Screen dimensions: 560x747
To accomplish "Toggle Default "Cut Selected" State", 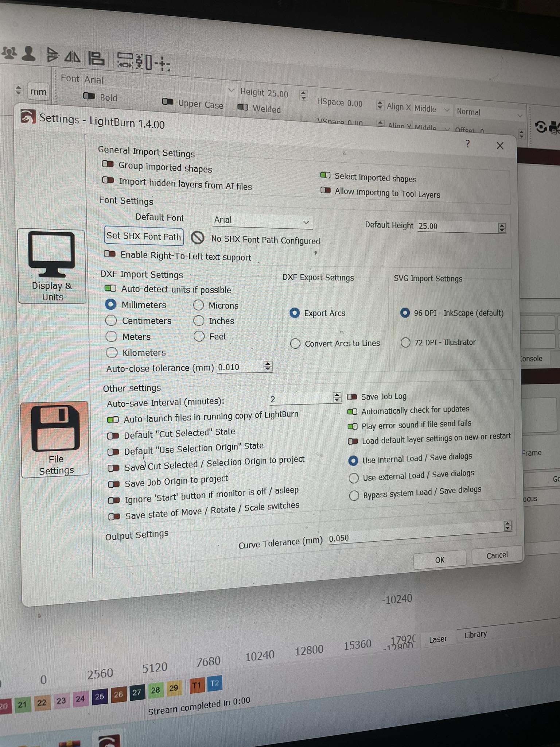I will pos(113,436).
